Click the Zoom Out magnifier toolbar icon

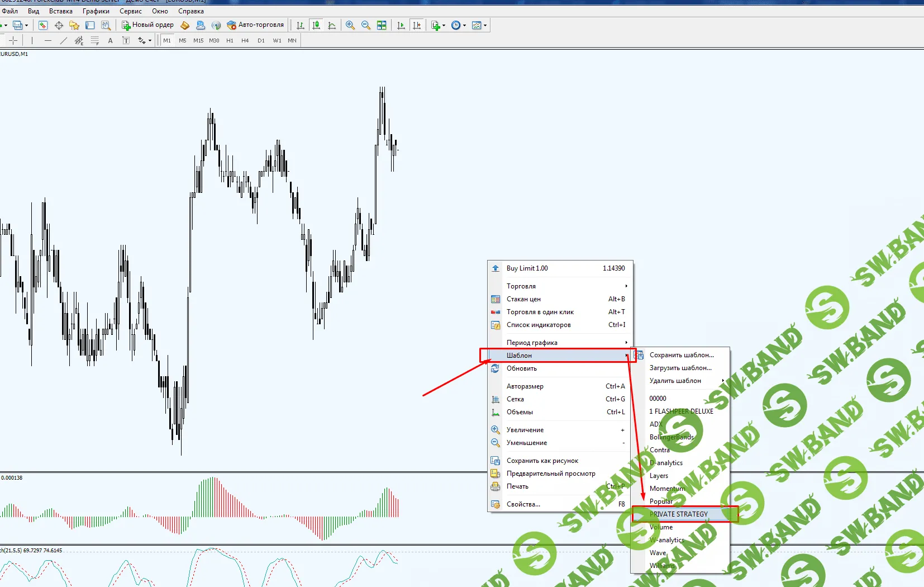pyautogui.click(x=366, y=25)
